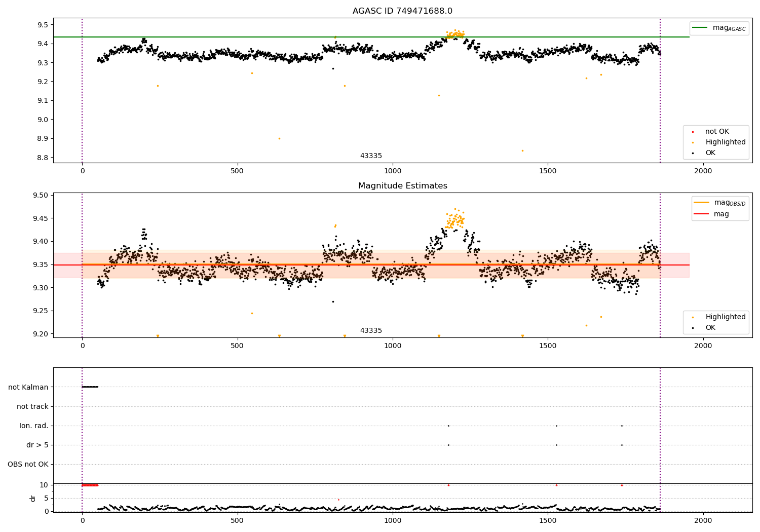Click the green mag AGASC legend line
The image size is (760, 532).
pos(699,28)
